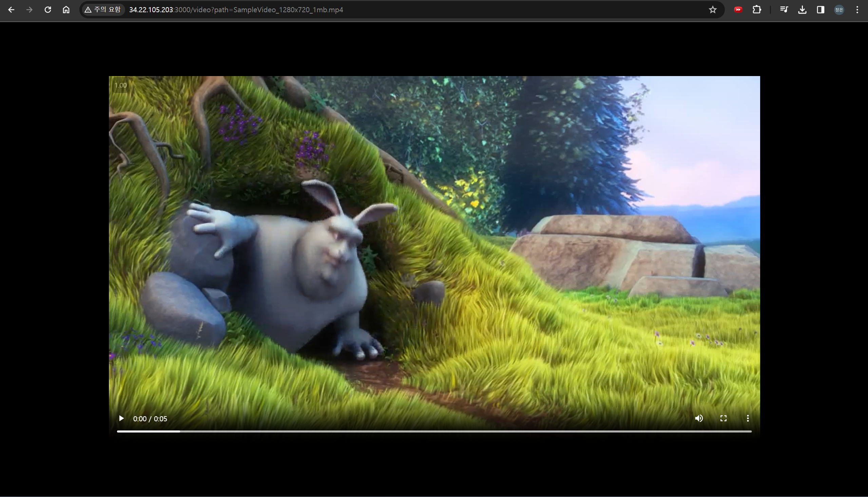
Task: Open the video player's more options menu
Action: 748,419
